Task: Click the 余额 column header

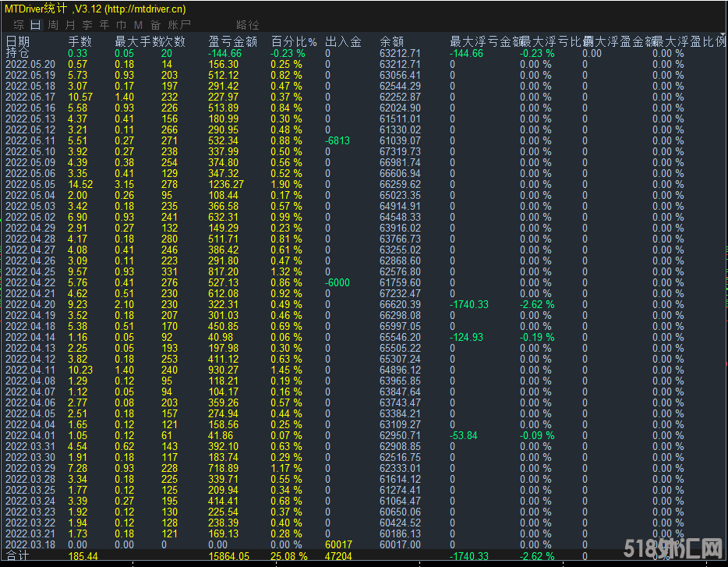Action: tap(391, 42)
